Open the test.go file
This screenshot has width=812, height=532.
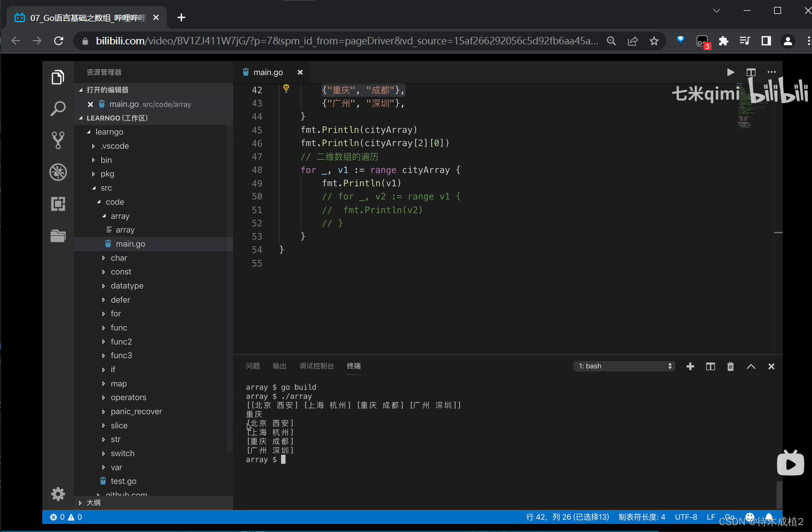coord(123,481)
